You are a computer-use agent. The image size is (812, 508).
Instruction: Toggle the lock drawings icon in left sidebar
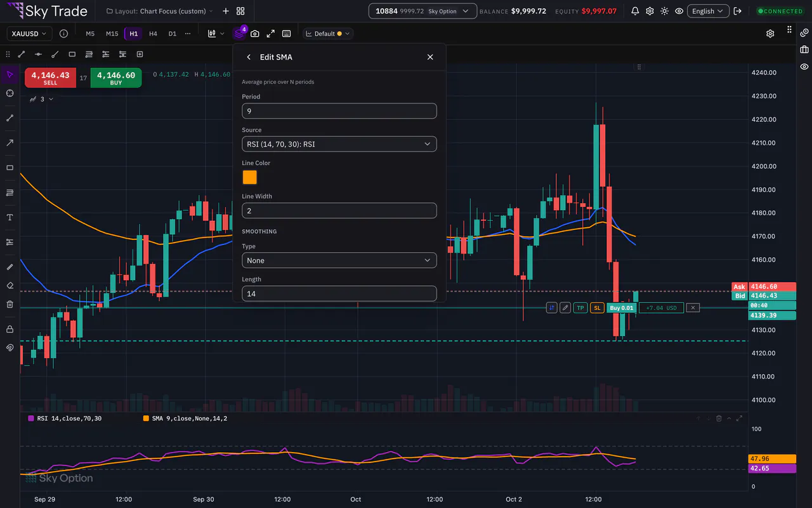coord(10,329)
